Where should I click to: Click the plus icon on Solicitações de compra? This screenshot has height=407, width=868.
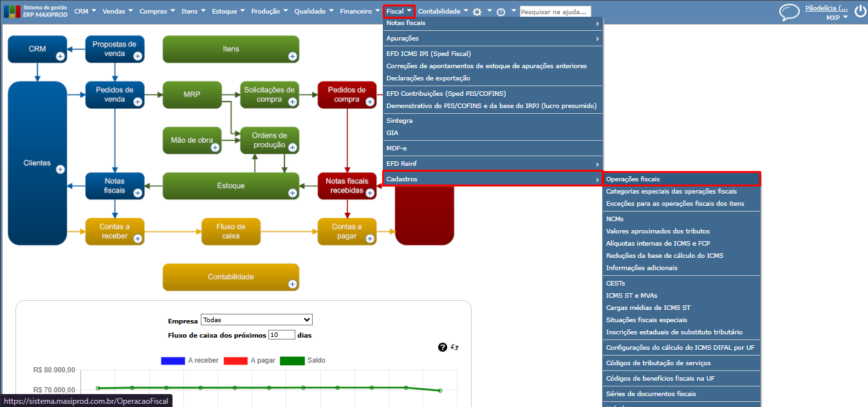pyautogui.click(x=292, y=102)
